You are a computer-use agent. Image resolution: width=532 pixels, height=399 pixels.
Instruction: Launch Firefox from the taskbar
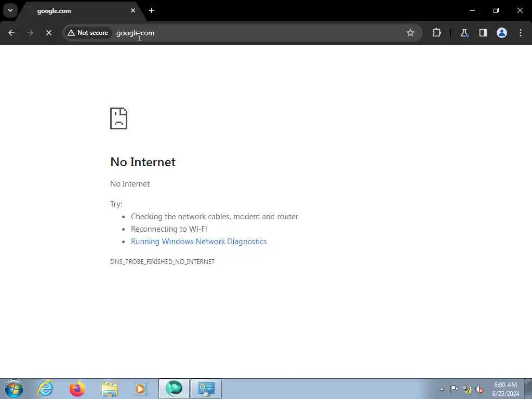(x=77, y=389)
